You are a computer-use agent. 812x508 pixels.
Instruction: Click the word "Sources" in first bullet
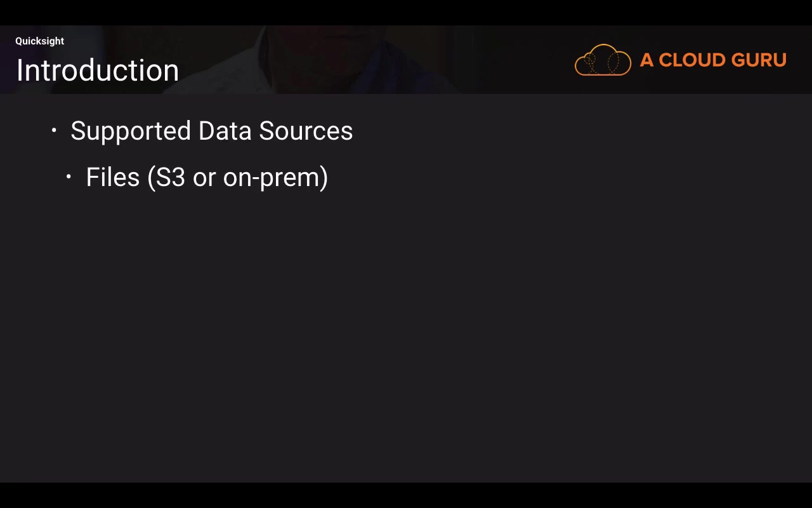point(306,131)
